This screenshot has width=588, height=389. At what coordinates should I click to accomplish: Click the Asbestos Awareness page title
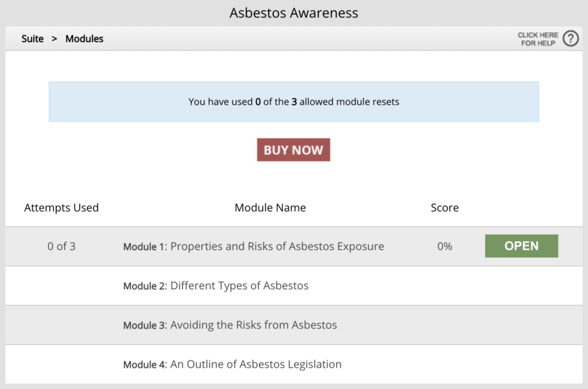coord(294,13)
